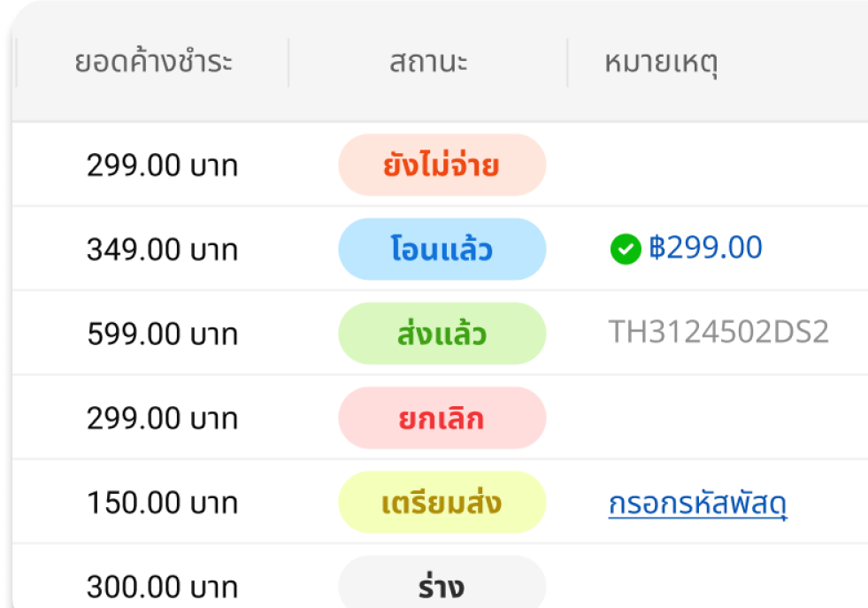
Task: Click the ส่งแล้ว status badge
Action: 442,334
